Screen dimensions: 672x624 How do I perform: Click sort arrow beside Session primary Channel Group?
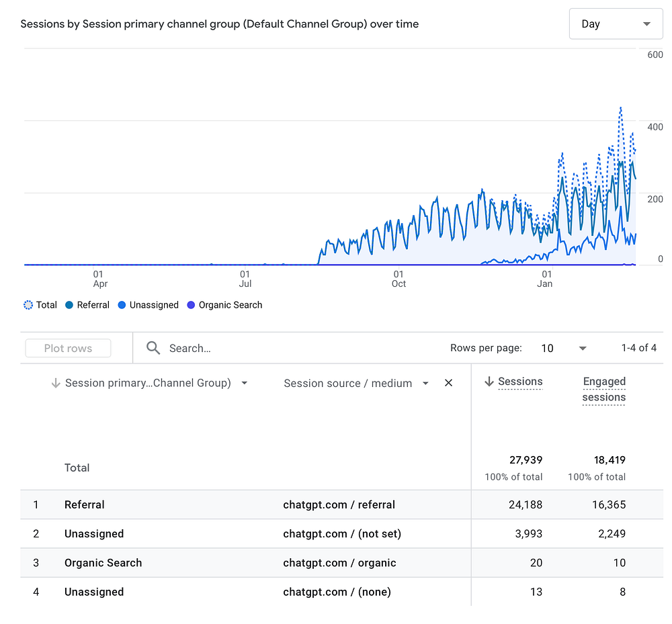[56, 384]
